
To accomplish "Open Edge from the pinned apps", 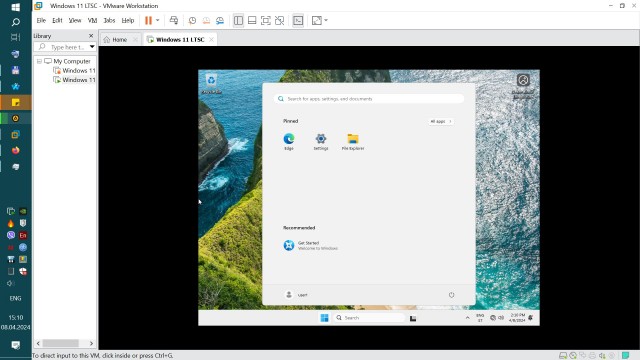I will point(289,142).
